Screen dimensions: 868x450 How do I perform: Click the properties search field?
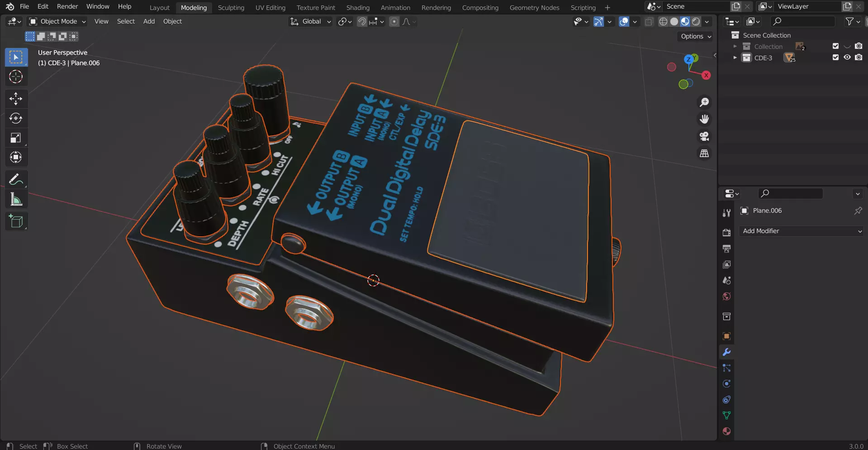pos(791,193)
